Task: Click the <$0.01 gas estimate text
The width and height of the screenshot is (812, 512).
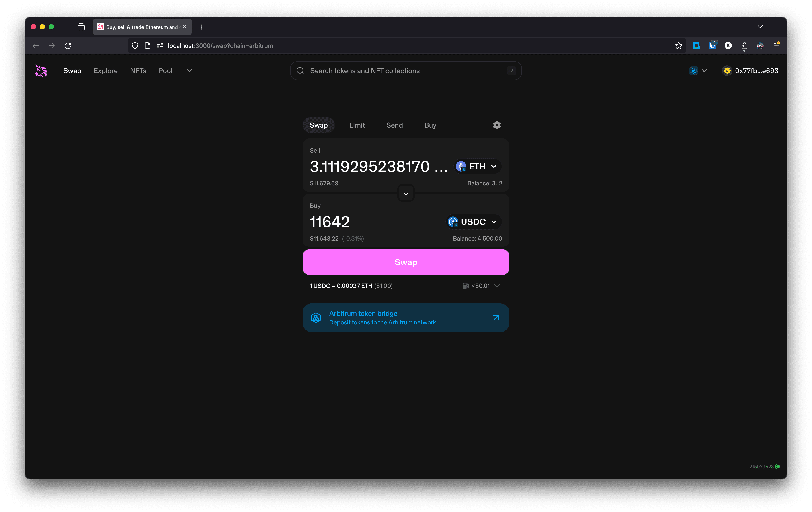Action: [480, 286]
